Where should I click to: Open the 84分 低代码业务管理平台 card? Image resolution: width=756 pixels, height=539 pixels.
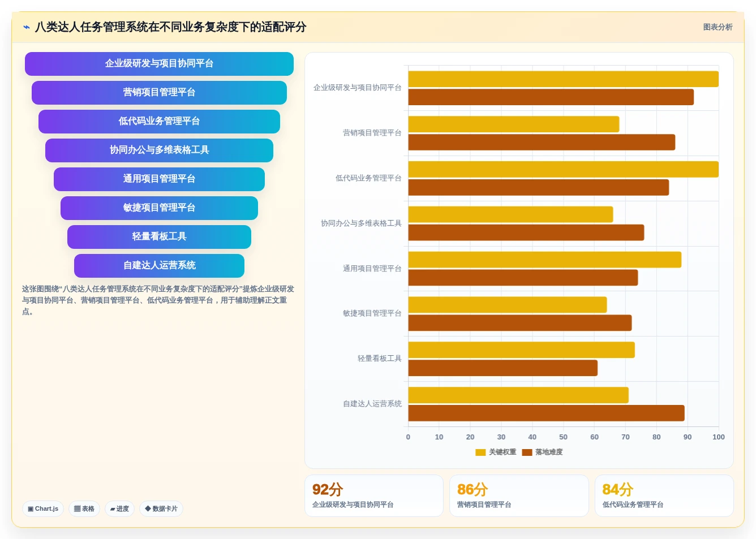coord(664,495)
